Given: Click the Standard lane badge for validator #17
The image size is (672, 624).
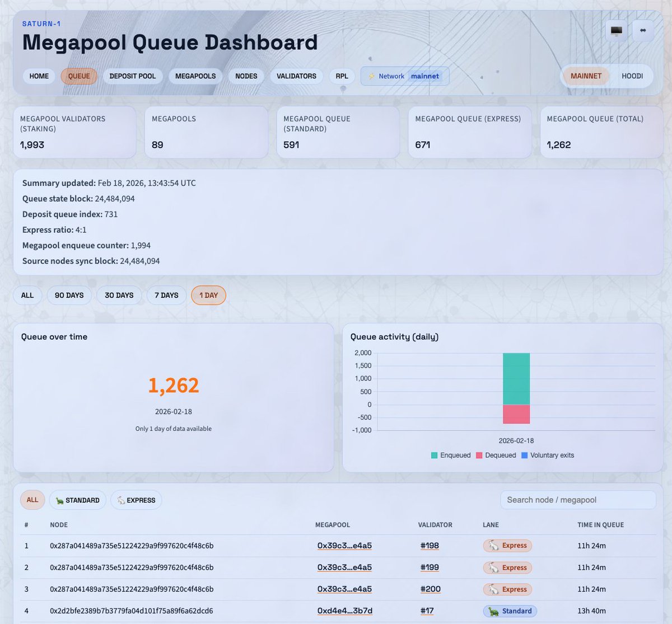Looking at the screenshot, I should tap(510, 611).
